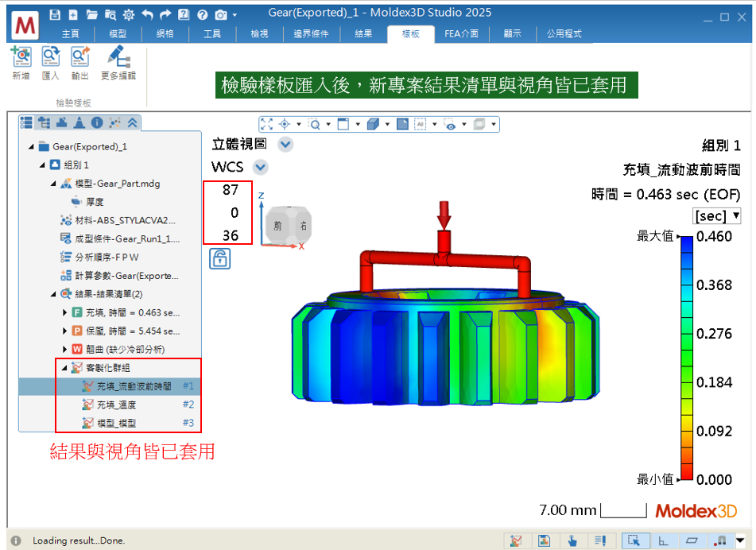Toggle the view lock padlock icon
The image size is (756, 550).
click(x=220, y=258)
